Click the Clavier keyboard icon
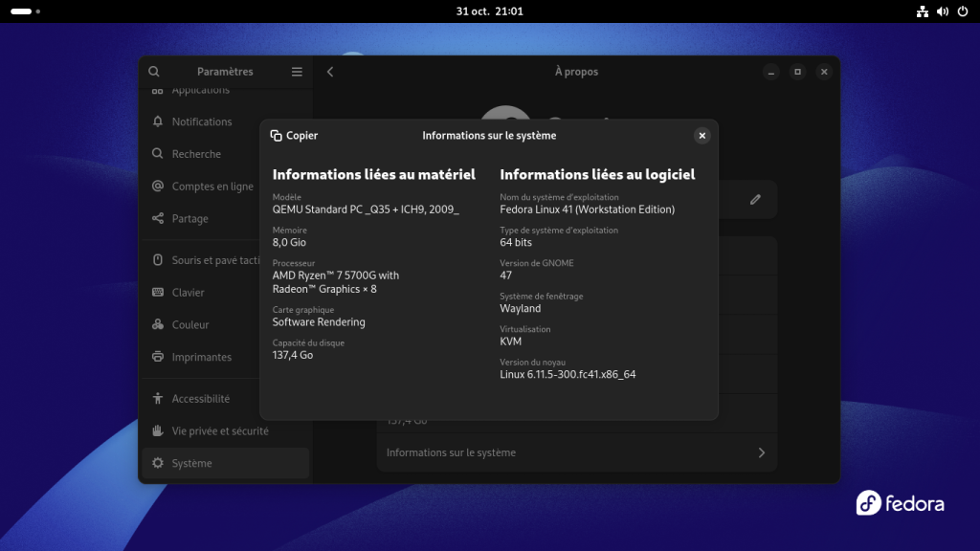This screenshot has height=551, width=980. tap(158, 293)
